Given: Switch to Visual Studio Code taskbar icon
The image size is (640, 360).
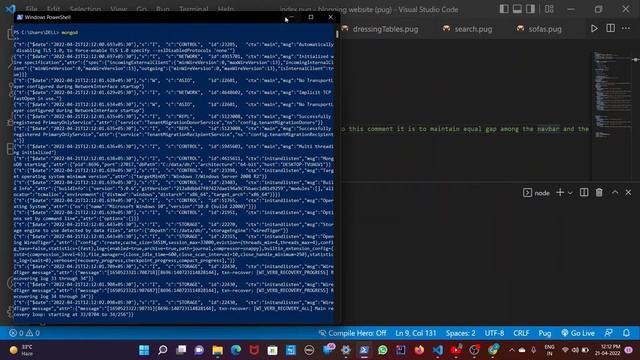Looking at the screenshot, I should 438,350.
